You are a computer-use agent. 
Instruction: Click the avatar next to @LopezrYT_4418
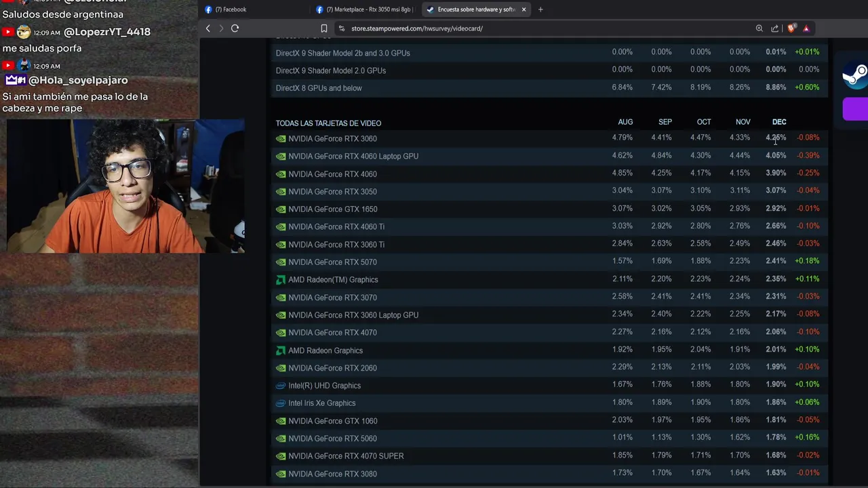pos(24,32)
